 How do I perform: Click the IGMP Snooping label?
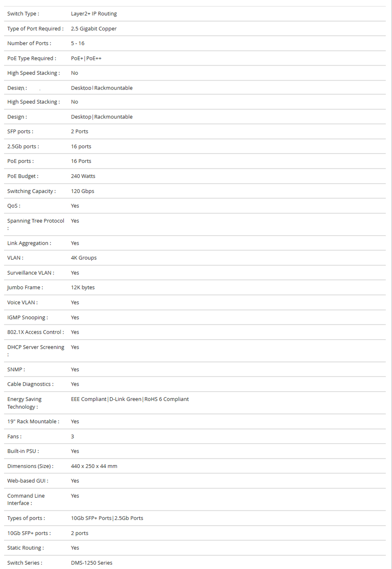27,317
